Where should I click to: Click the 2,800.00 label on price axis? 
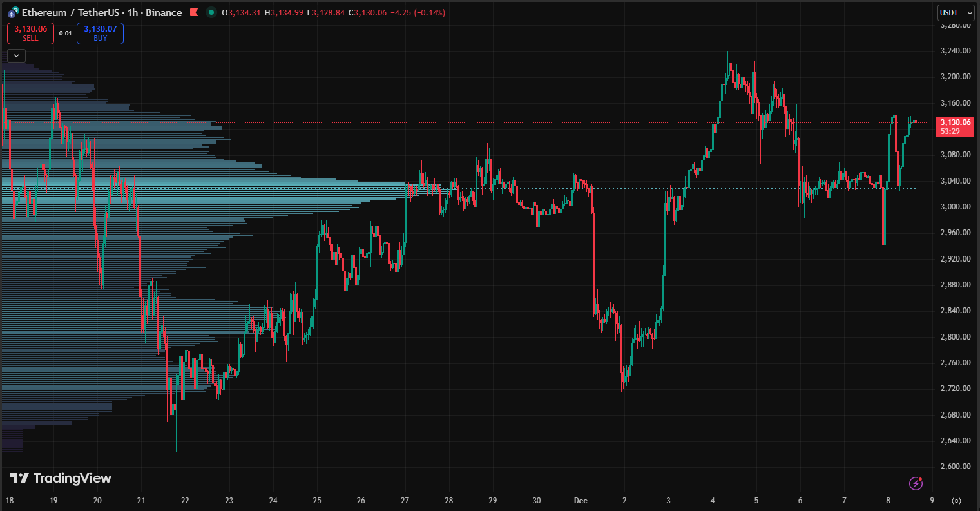pyautogui.click(x=956, y=336)
